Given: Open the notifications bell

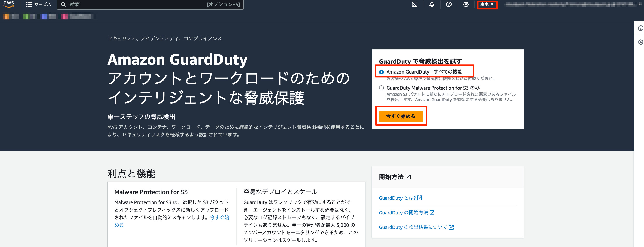Looking at the screenshot, I should pyautogui.click(x=431, y=4).
